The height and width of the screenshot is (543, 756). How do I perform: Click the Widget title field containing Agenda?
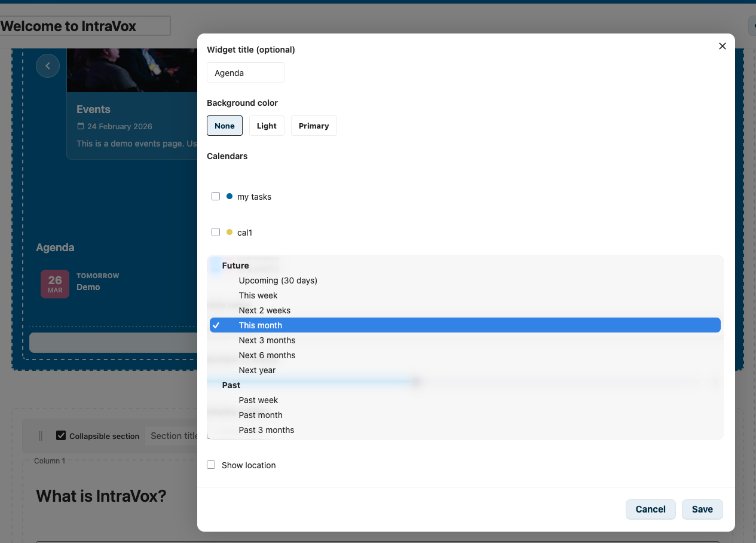tap(246, 73)
